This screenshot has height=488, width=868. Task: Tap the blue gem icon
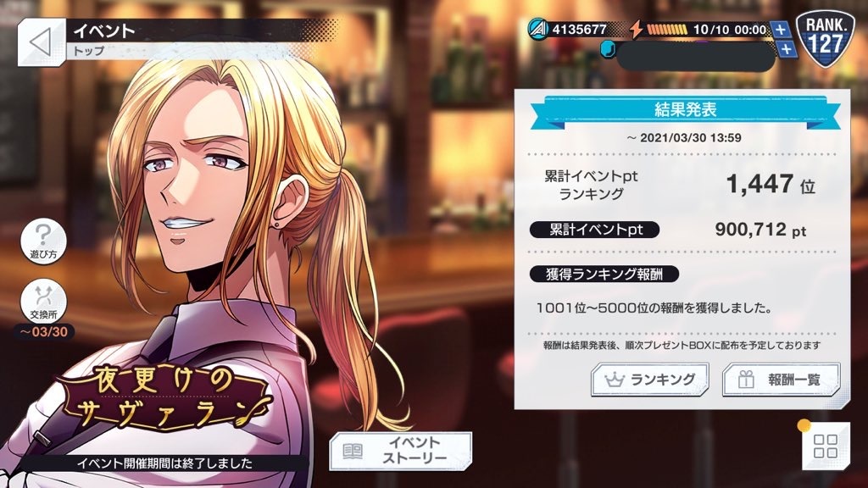point(608,49)
